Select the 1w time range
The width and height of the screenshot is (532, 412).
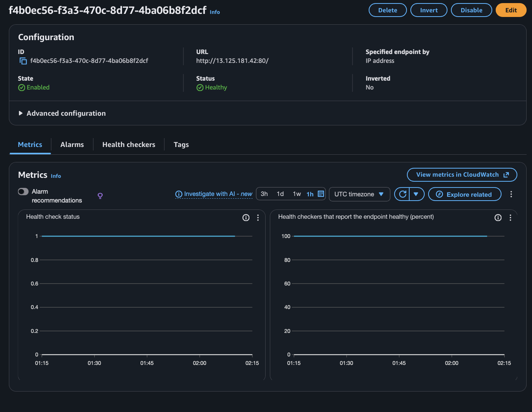tap(296, 194)
